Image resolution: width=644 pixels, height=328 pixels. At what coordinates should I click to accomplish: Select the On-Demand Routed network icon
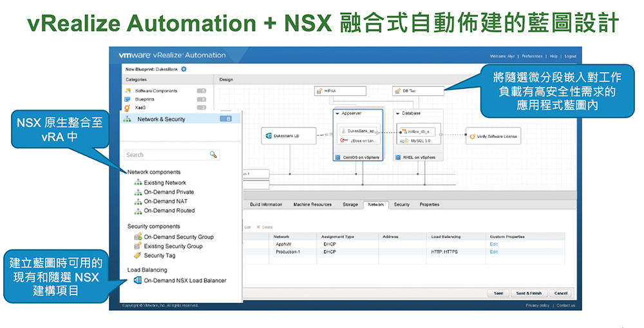(138, 211)
